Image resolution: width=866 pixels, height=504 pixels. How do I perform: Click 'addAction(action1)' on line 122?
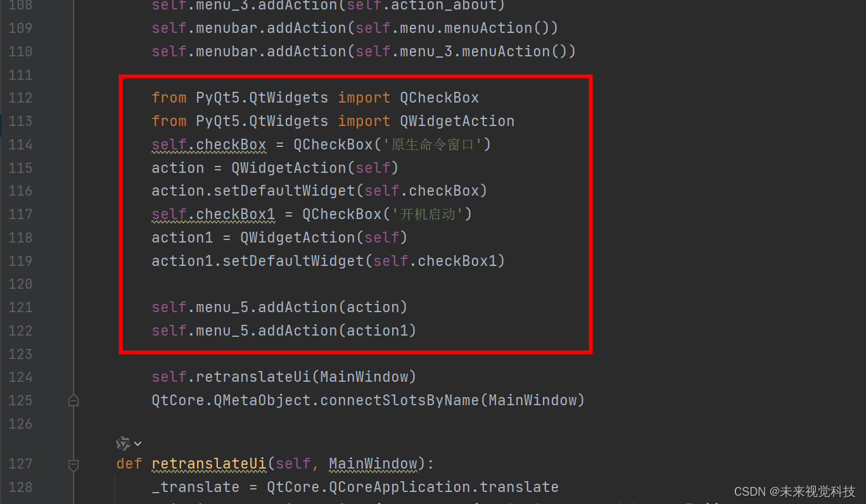(337, 331)
